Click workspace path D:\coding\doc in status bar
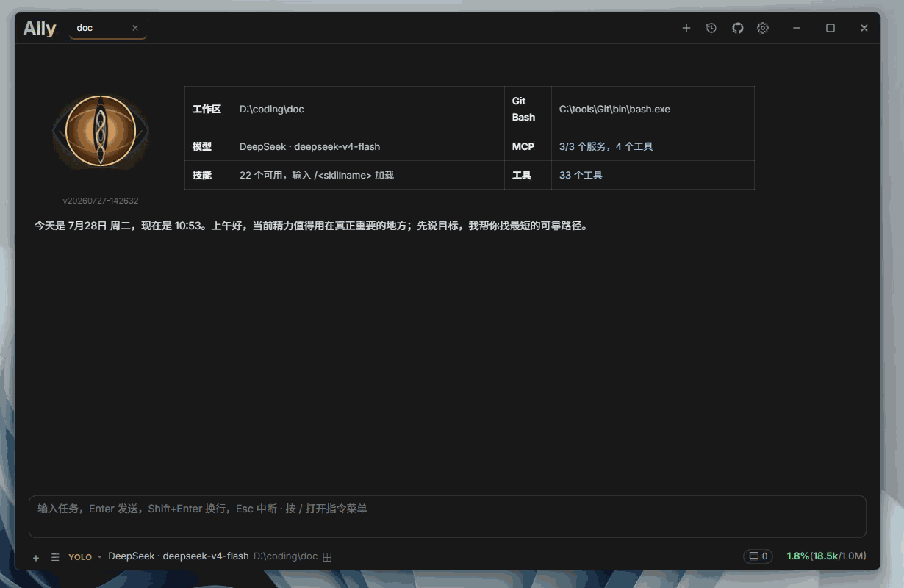 285,556
